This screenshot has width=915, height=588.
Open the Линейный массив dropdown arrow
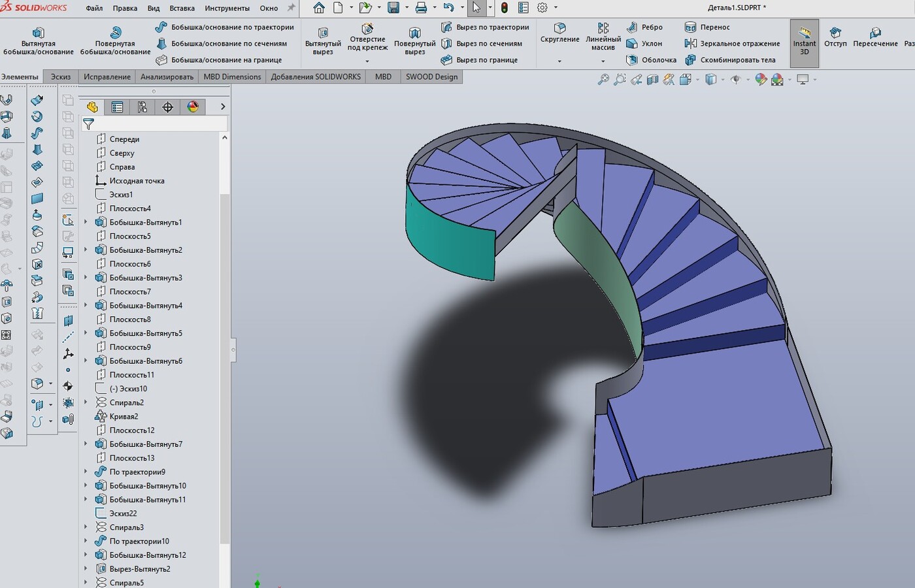pos(603,61)
